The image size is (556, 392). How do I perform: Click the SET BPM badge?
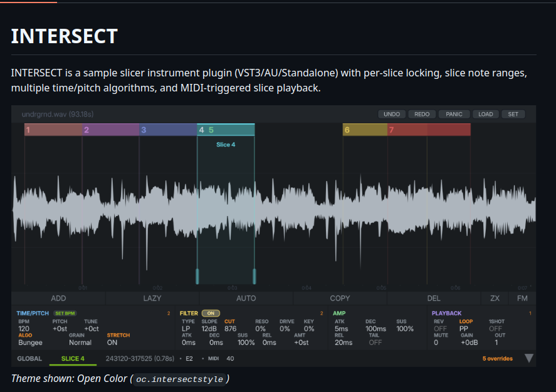[x=65, y=313]
